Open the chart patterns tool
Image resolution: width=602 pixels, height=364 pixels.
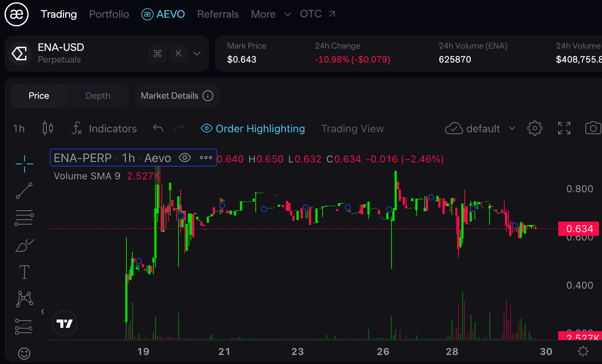[x=24, y=299]
